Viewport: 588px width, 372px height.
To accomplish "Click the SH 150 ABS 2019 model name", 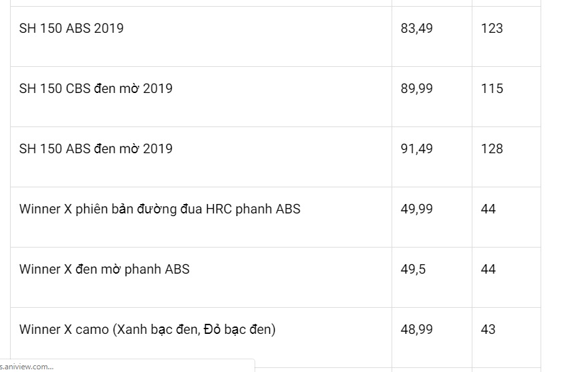I will [71, 28].
